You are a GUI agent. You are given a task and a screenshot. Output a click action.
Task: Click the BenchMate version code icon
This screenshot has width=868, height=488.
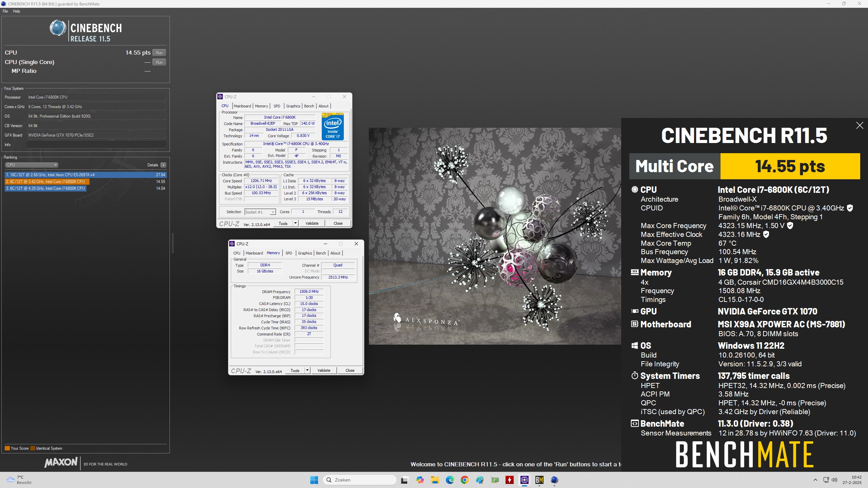(635, 423)
